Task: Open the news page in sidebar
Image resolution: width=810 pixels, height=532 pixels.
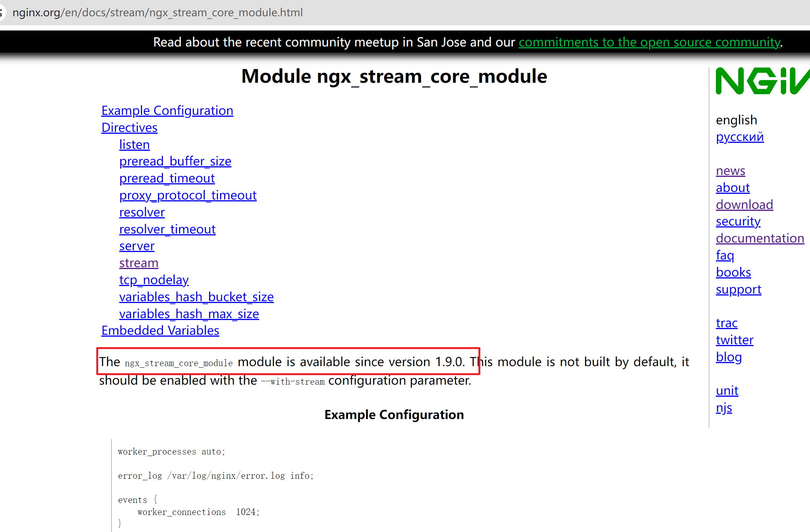Action: point(730,171)
